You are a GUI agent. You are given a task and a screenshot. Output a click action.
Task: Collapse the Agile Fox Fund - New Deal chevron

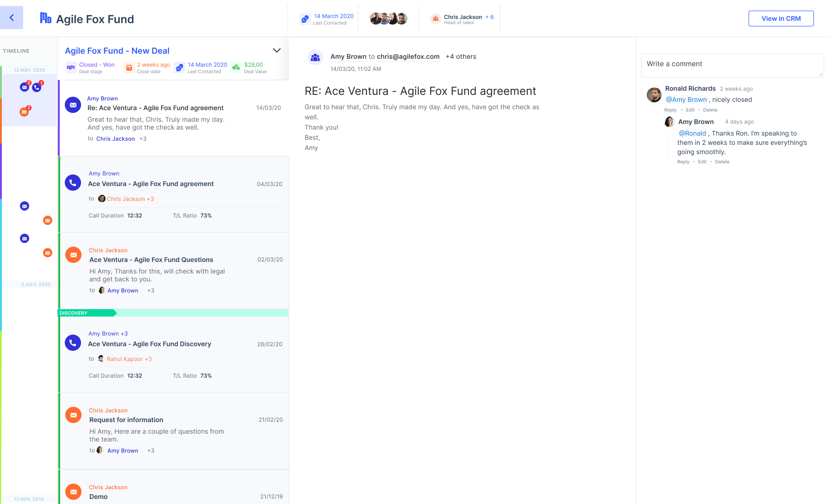(x=277, y=50)
